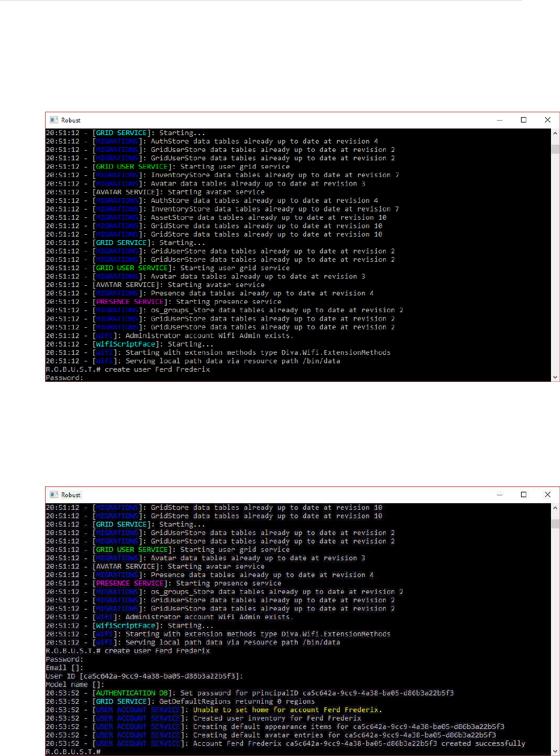Click 'Serving local path data' line in lower window
This screenshot has width=560, height=756.
coord(193,642)
